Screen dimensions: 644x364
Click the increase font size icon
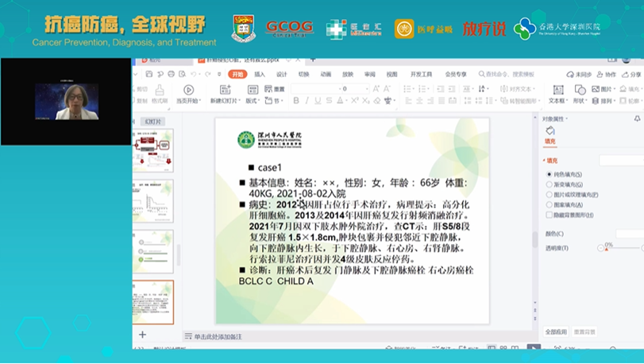coord(376,89)
